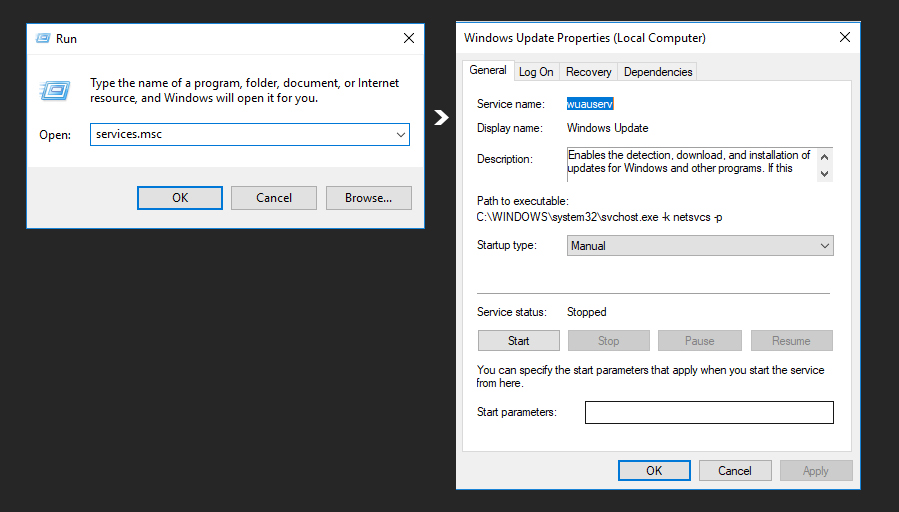Click OK in the Run dialog

tap(180, 198)
